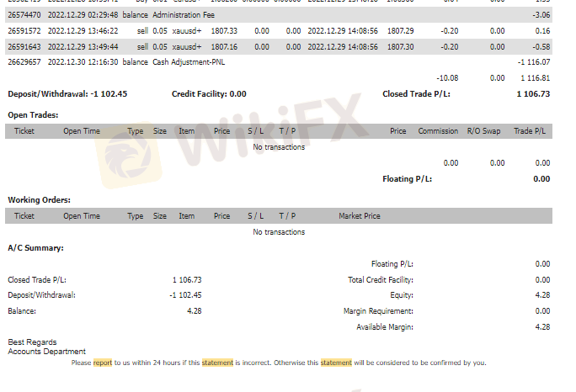The width and height of the screenshot is (576, 392).
Task: Select adjustment amount -1 116.07
Action: 534,62
